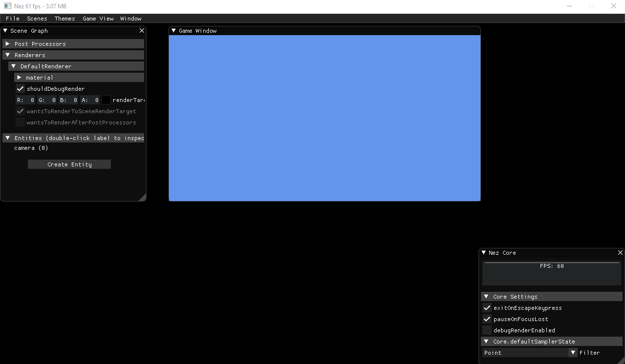
Task: Open the renderTarget color swatch picker
Action: 106,100
